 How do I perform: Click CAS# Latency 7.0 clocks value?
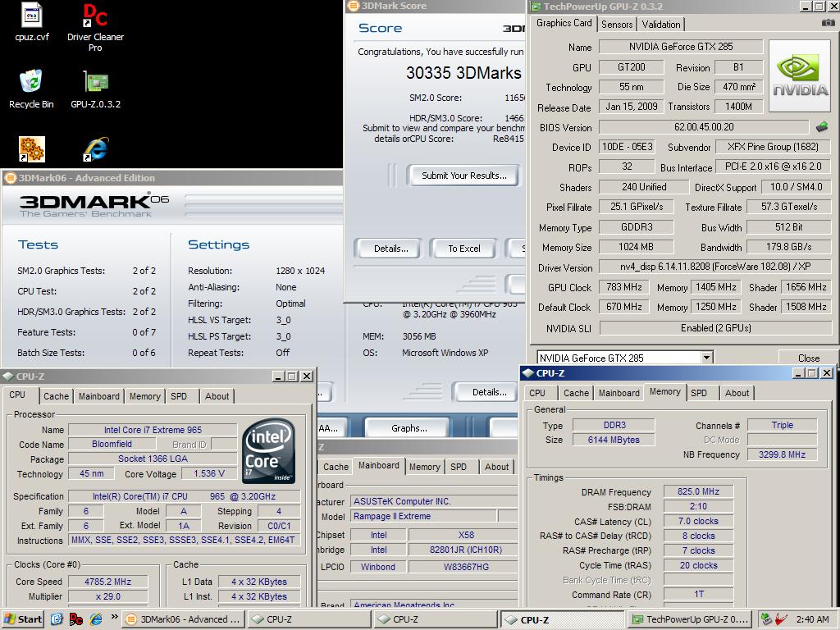click(x=699, y=521)
